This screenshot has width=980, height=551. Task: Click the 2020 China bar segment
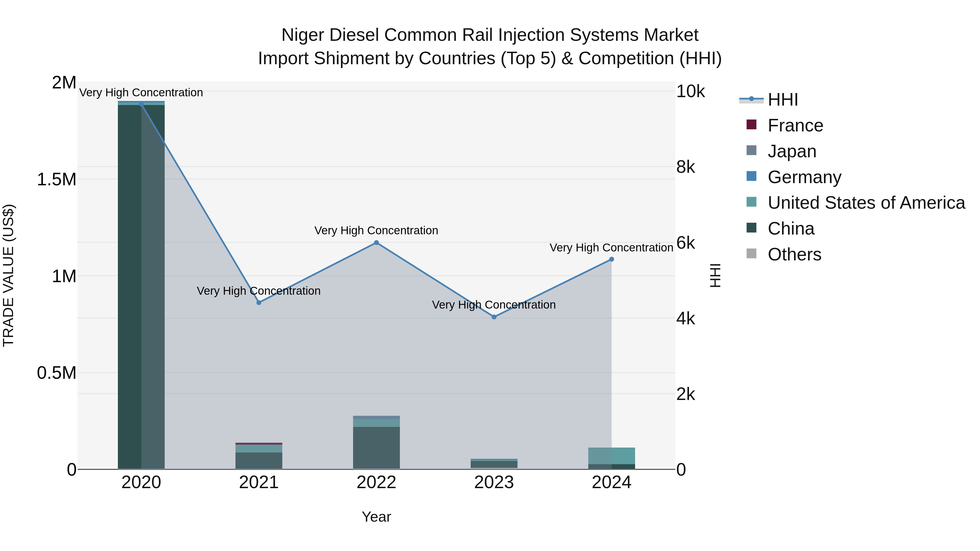[x=141, y=287]
